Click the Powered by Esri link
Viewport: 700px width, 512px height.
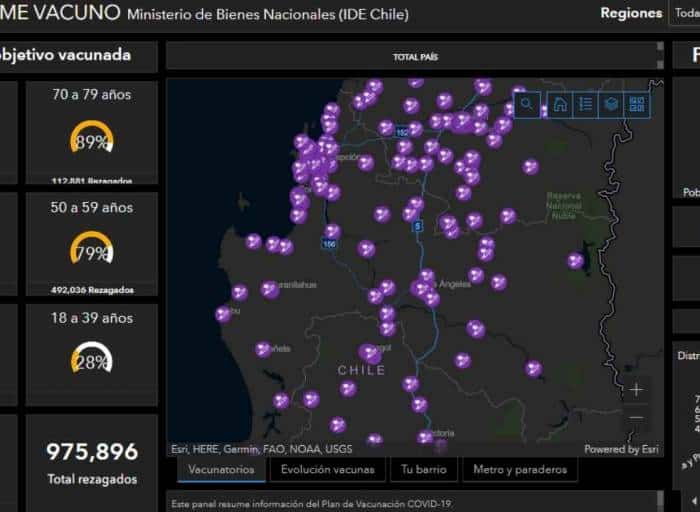618,449
